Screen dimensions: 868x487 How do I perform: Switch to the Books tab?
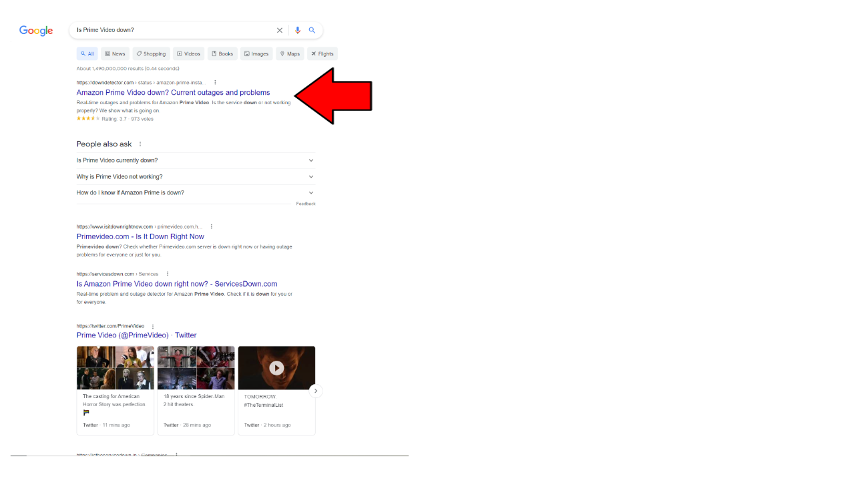[222, 54]
